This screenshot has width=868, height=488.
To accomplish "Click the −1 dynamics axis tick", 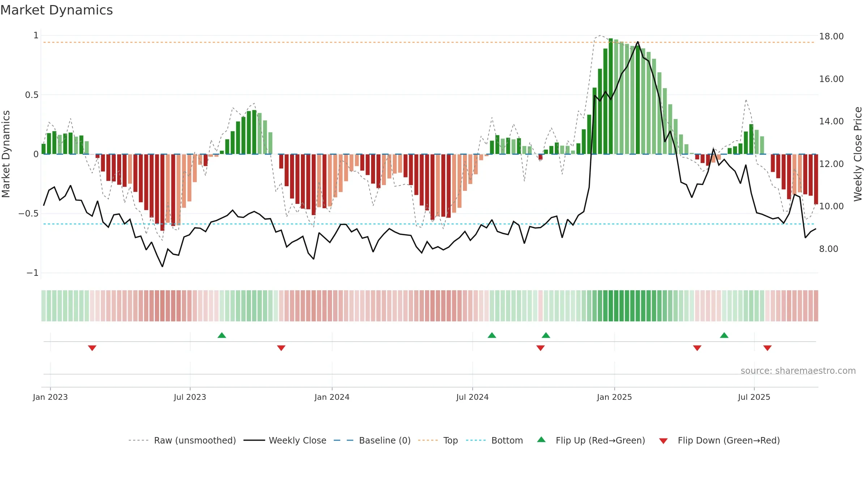I will [32, 273].
